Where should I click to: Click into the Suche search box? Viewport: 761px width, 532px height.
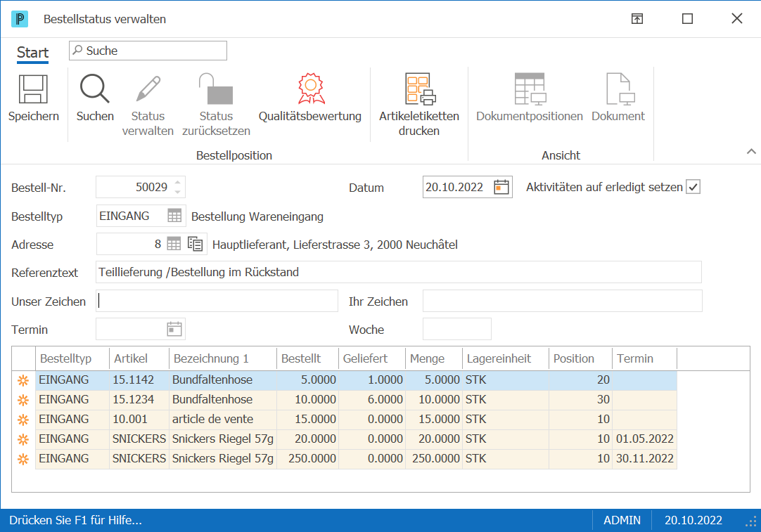pyautogui.click(x=148, y=51)
